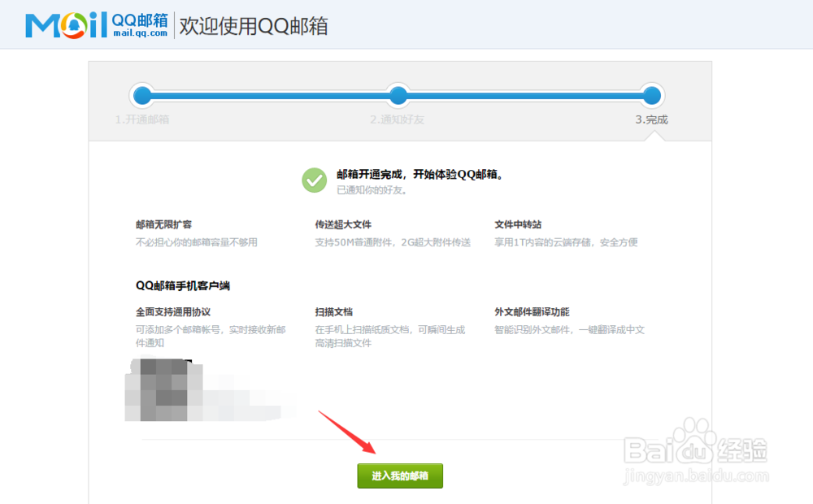813x504 pixels.
Task: Click the green 进入我的邮箱 button
Action: 400,476
